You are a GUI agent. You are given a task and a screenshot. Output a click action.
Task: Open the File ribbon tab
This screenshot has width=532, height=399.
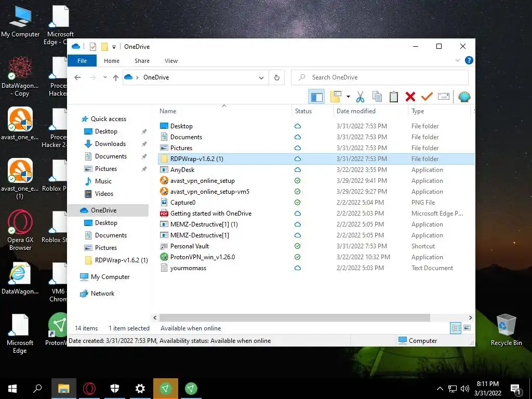[82, 61]
